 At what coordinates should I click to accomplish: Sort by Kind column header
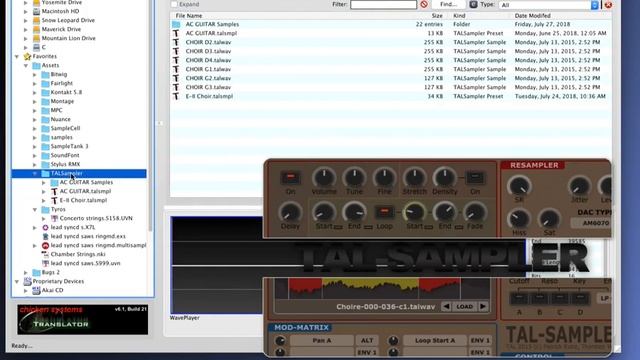point(459,16)
